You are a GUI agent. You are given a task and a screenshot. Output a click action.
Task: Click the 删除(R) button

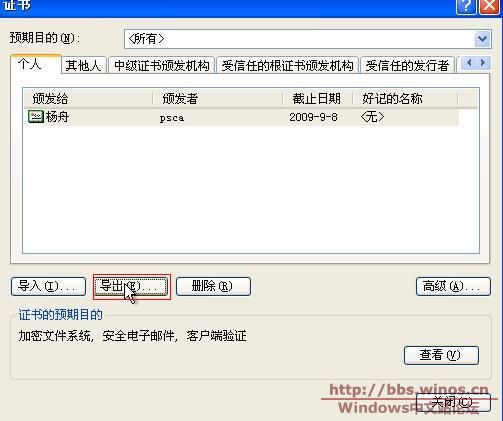213,286
